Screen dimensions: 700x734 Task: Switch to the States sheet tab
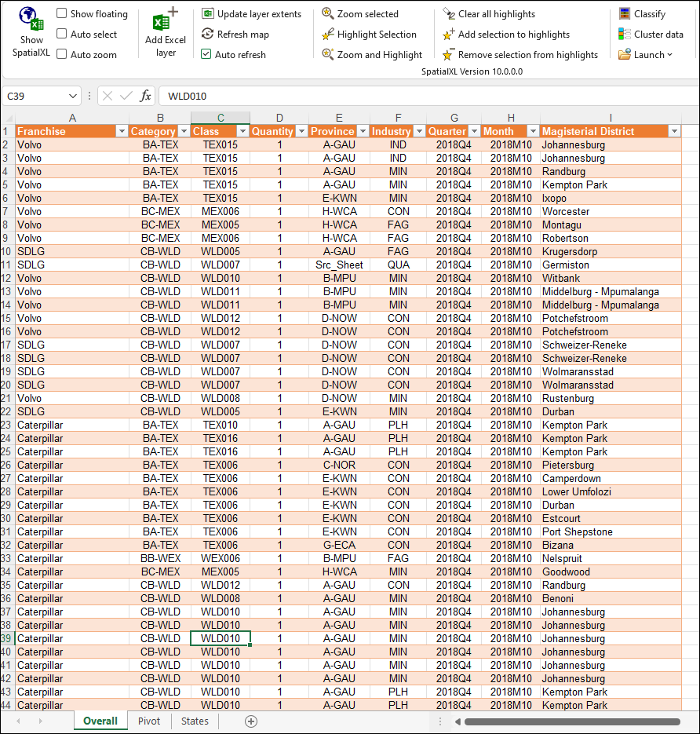[x=195, y=721]
